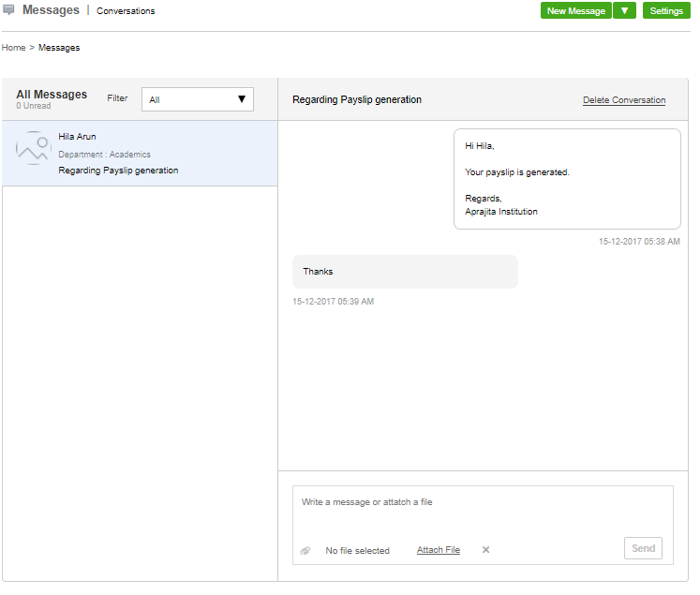Click the 'Thanks' reply message bubble

click(405, 272)
